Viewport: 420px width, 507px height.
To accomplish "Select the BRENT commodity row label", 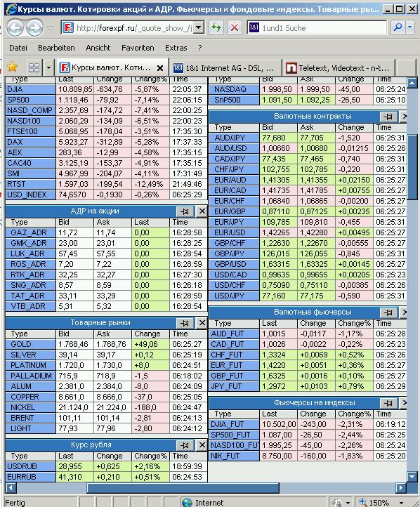I will click(30, 418).
